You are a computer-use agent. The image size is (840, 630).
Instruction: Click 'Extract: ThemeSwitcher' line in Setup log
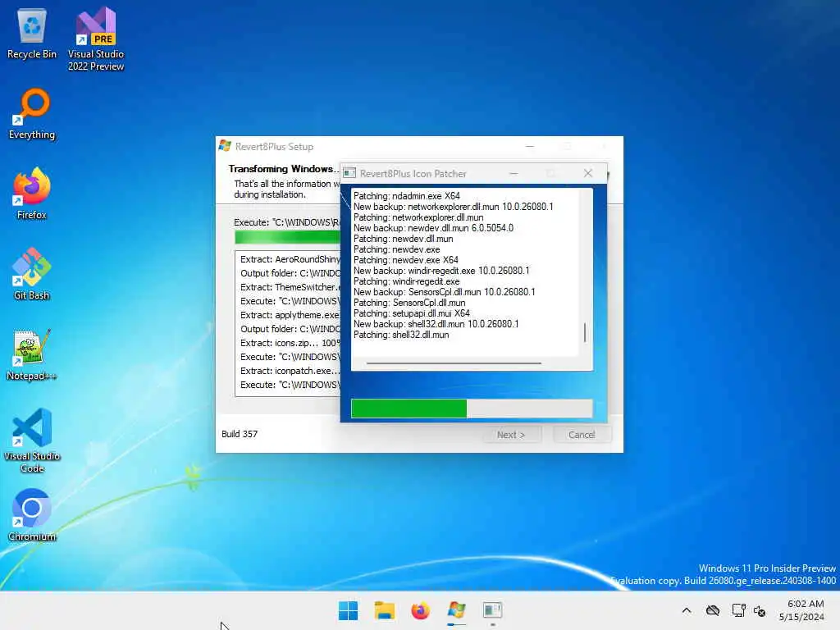pos(290,287)
